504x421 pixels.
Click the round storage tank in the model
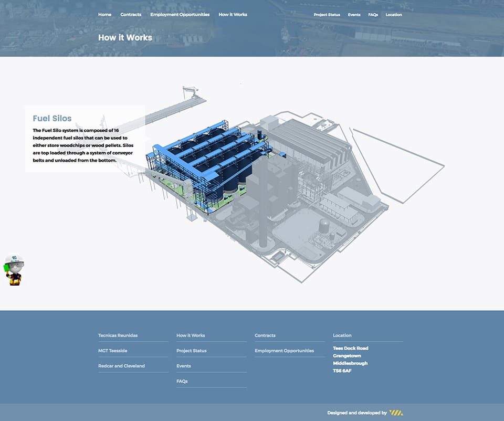324,226
